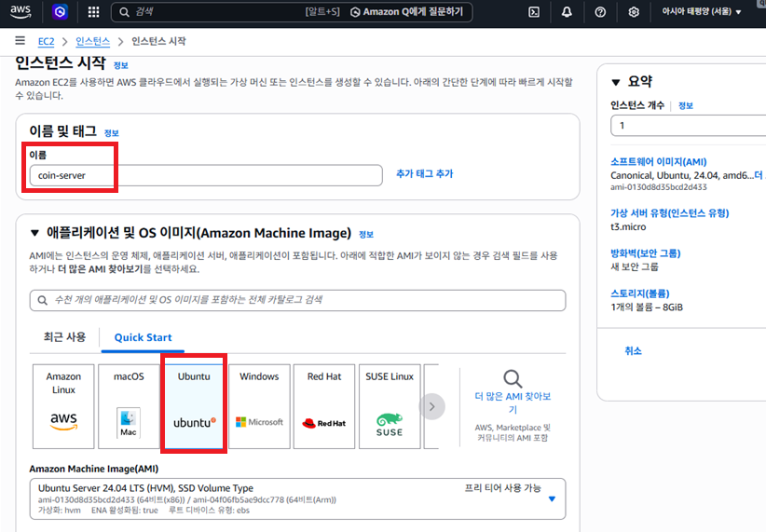Click 프리 티어 사용 가능 label
Screen dimensions: 766x532
tap(502, 488)
